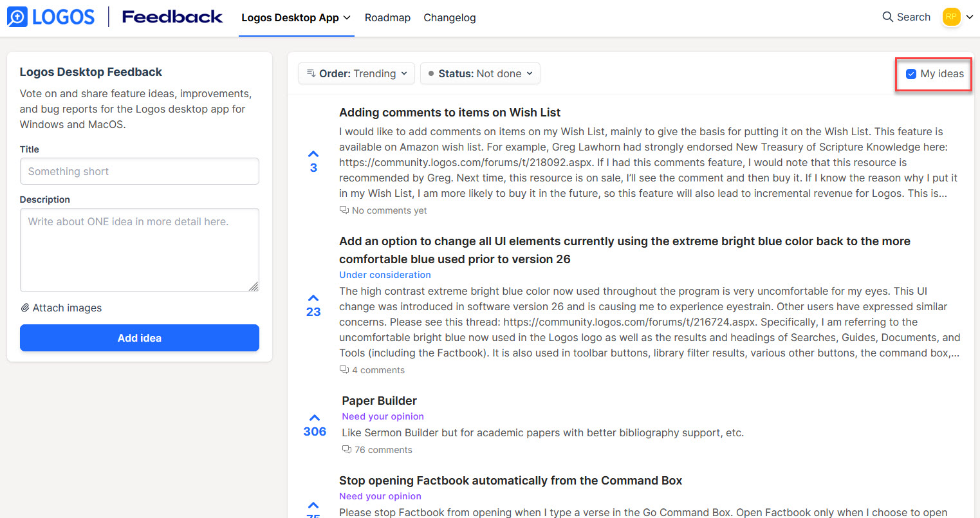980x518 pixels.
Task: Click the paperclip attach icon
Action: (25, 308)
